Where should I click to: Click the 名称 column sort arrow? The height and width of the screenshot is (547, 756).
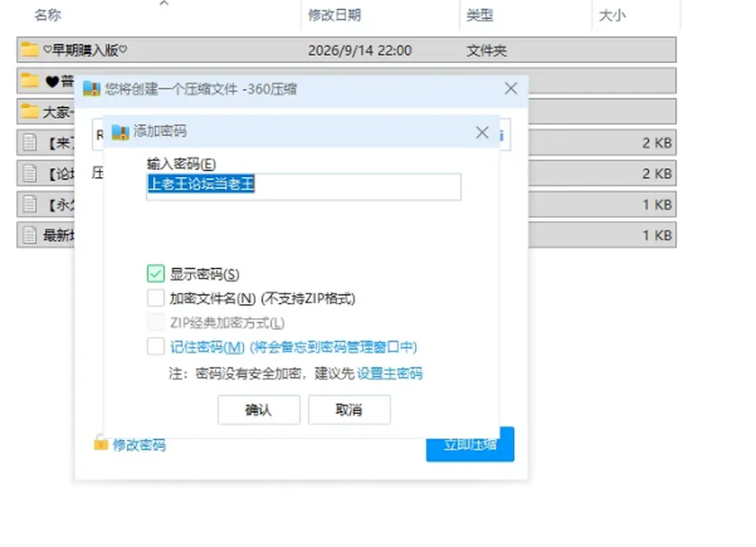pos(164,3)
